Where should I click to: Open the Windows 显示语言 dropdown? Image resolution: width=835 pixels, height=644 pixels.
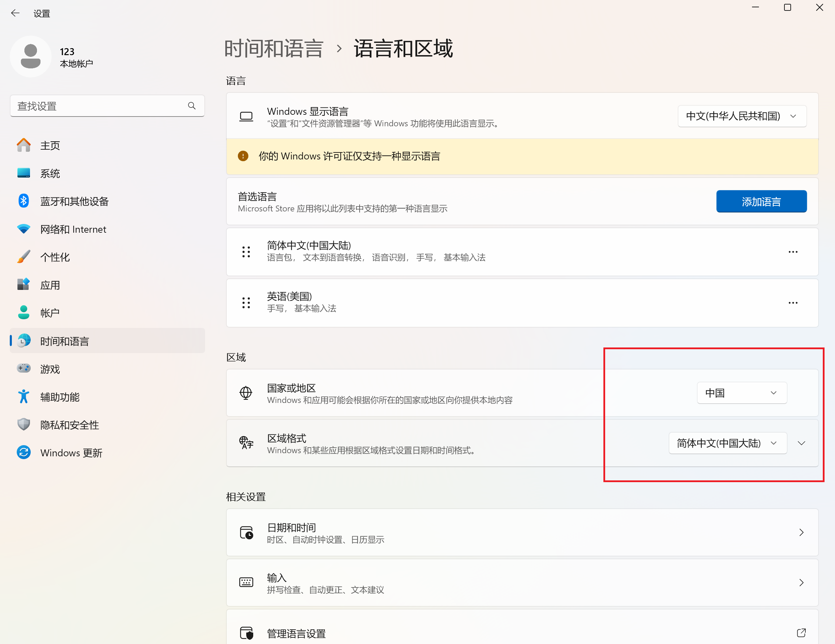[x=742, y=116]
